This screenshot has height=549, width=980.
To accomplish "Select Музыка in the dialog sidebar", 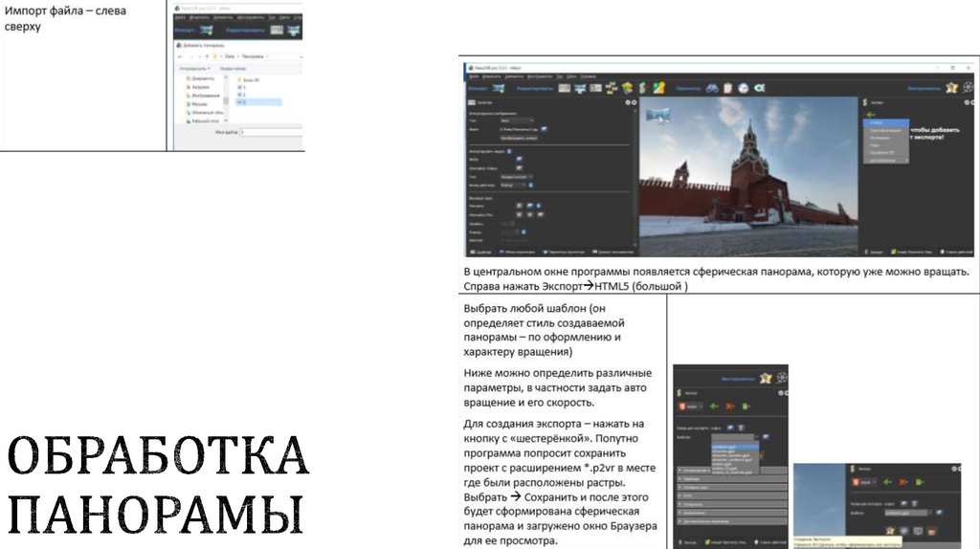I will [x=199, y=104].
